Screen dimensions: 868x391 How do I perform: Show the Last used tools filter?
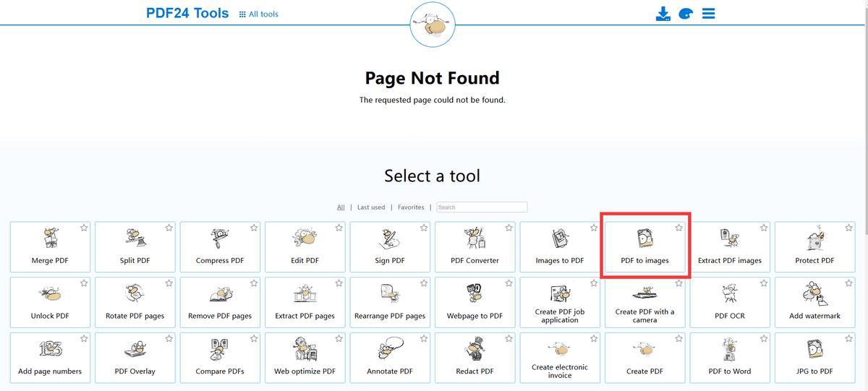click(371, 207)
